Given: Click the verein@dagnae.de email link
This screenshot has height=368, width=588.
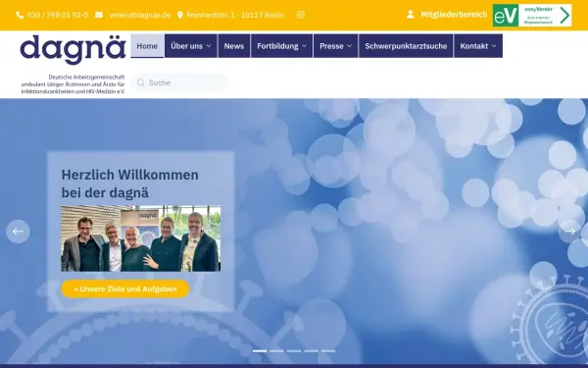Looking at the screenshot, I should [140, 15].
